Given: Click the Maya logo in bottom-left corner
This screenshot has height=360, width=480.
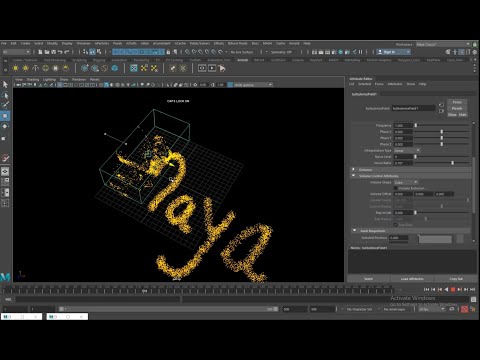Looking at the screenshot, I should point(5,277).
